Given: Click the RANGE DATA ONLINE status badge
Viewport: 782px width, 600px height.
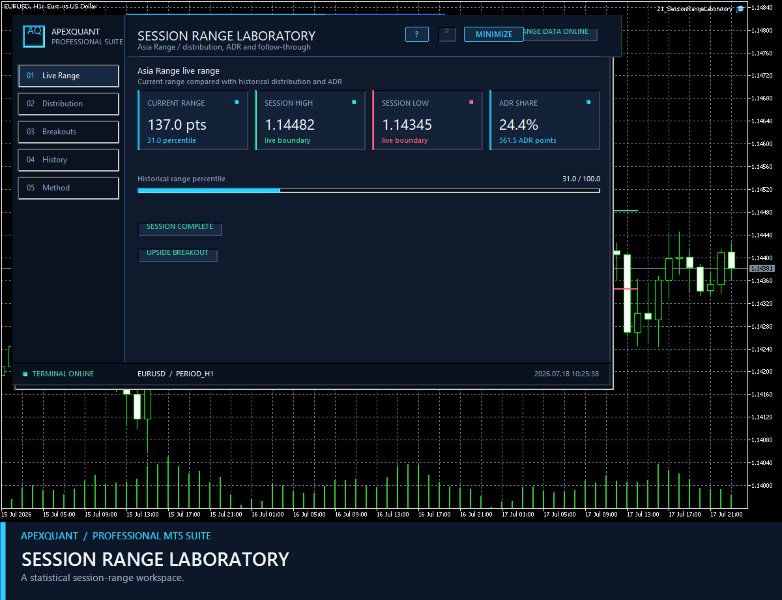Looking at the screenshot, I should click(x=560, y=32).
